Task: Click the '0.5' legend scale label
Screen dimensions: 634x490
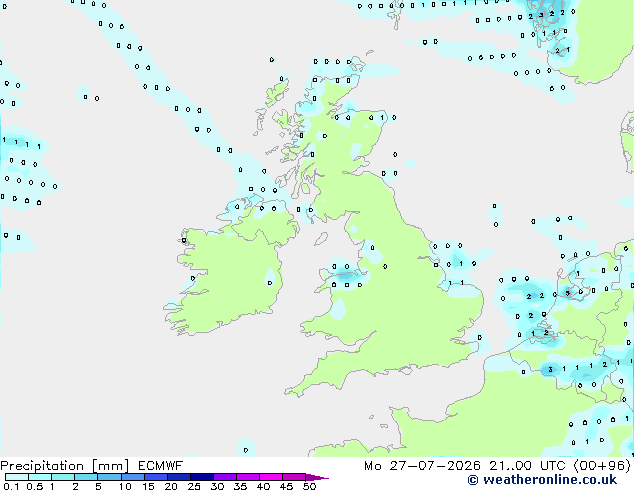Action: pos(35,486)
